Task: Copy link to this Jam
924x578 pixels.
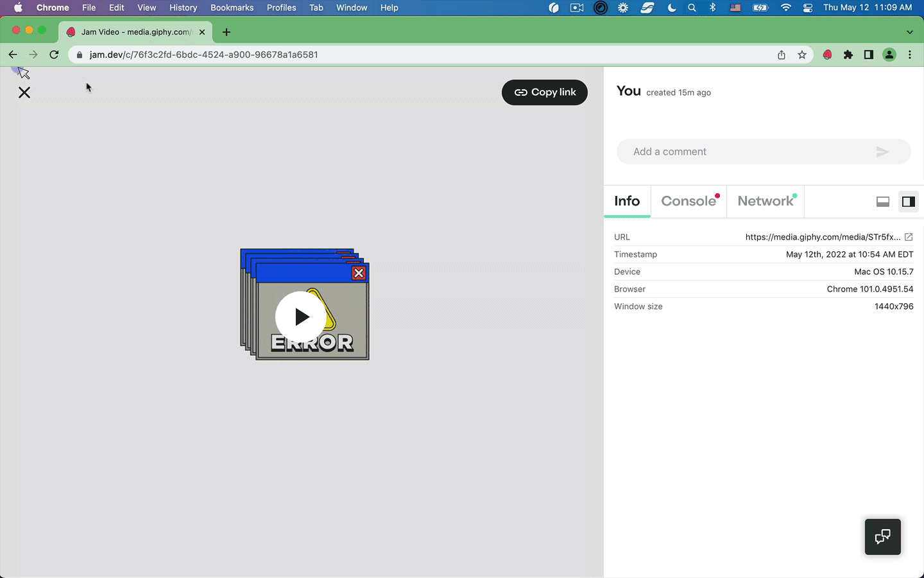Action: 545,92
